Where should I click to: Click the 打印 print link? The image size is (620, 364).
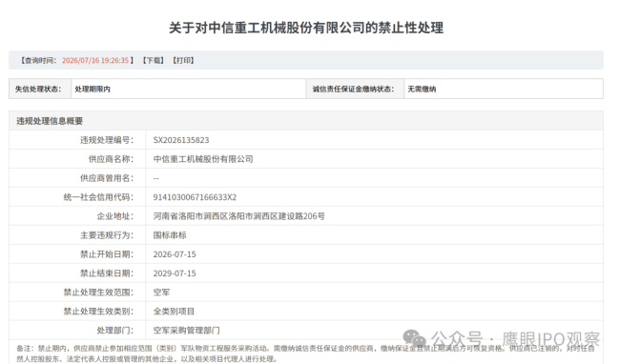[183, 60]
